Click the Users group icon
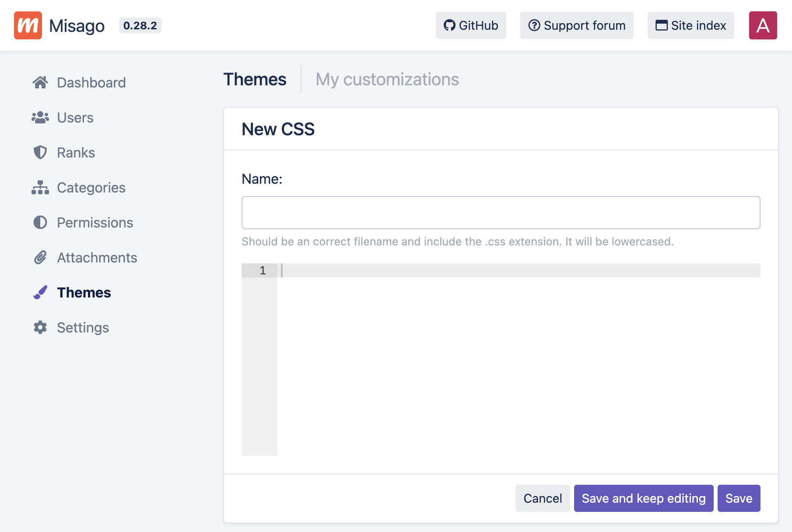Image resolution: width=792 pixels, height=532 pixels. [40, 117]
